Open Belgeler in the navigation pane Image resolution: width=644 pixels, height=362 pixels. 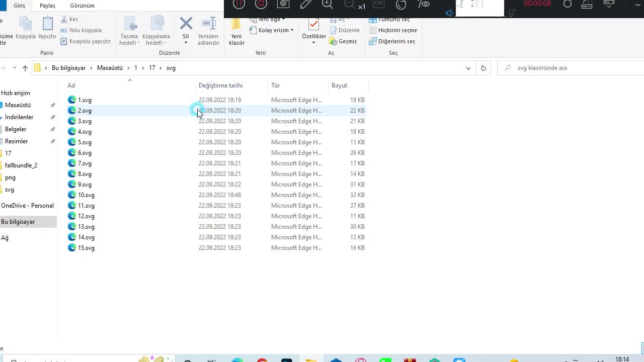tap(16, 129)
